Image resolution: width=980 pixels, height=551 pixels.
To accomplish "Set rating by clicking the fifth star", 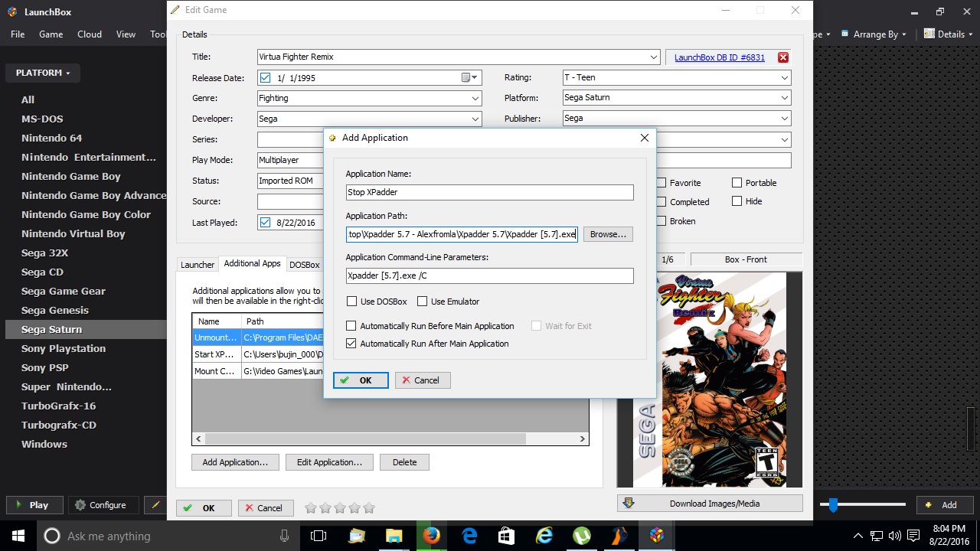I will [369, 508].
